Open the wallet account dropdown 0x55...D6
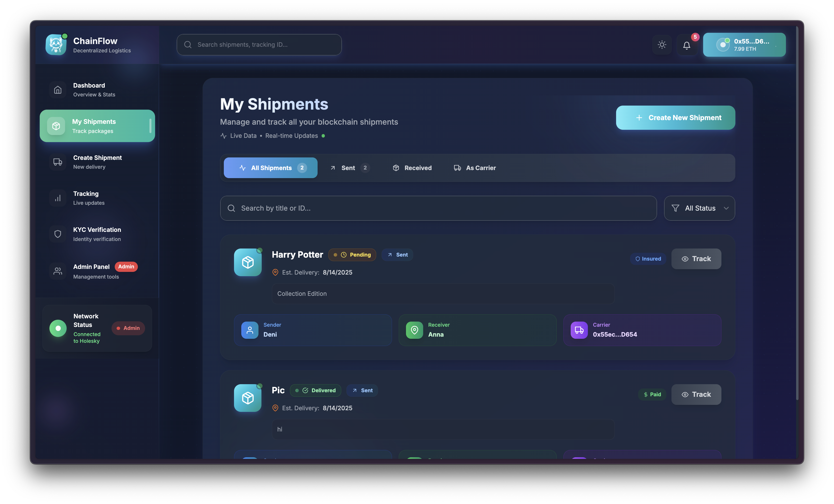Screen dimensions: 834x504 pos(744,45)
